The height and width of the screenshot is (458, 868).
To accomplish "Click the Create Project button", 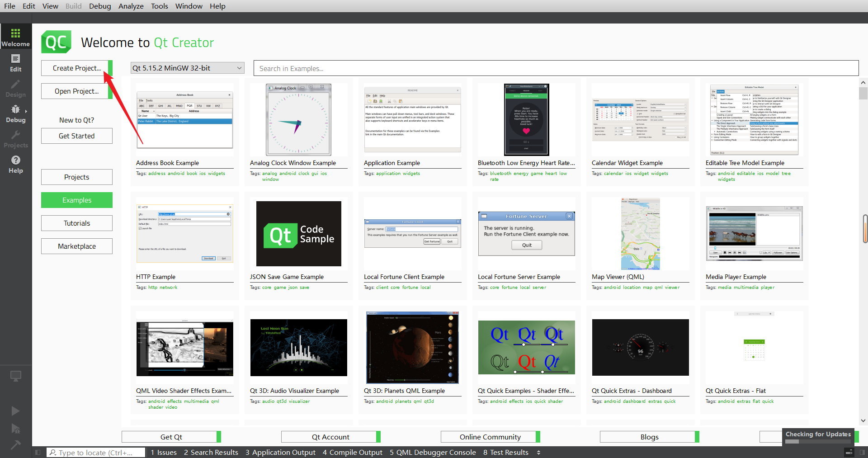I will pyautogui.click(x=77, y=68).
